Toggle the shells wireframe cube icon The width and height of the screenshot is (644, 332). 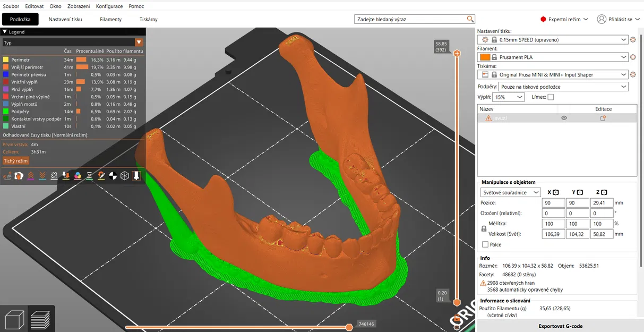tap(124, 175)
